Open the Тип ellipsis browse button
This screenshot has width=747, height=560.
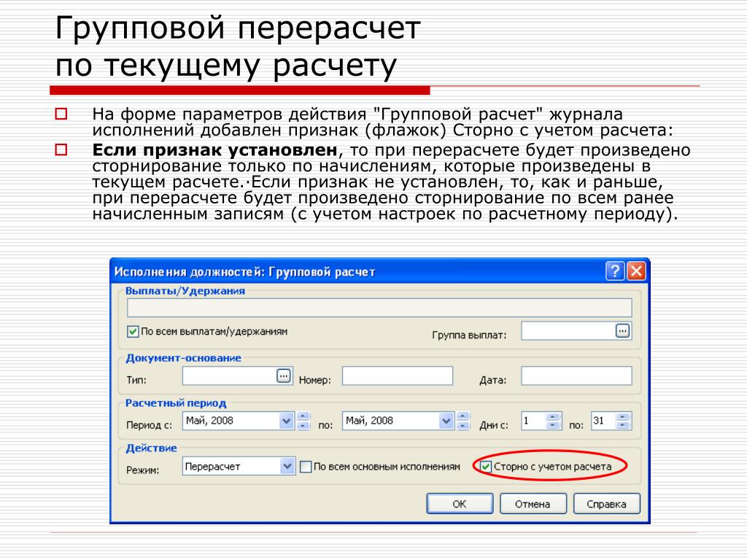(x=284, y=376)
